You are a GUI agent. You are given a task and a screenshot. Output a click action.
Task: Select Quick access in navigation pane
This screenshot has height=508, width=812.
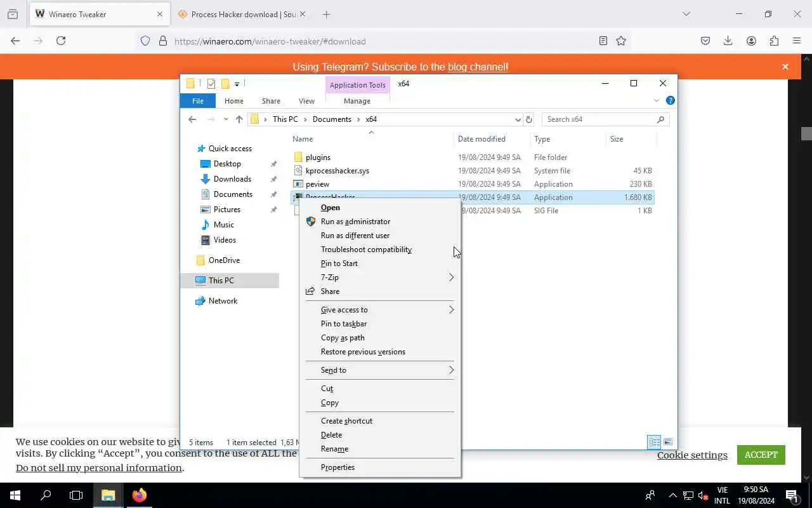[x=230, y=149]
